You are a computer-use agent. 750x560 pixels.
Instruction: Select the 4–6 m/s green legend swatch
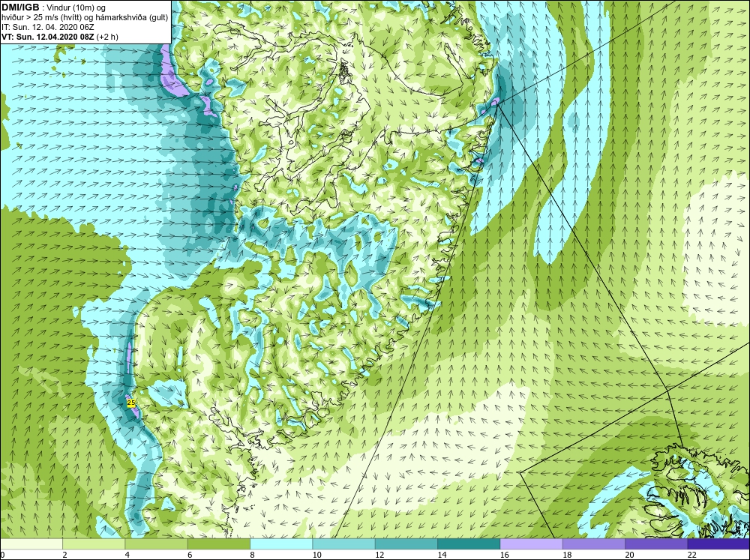pyautogui.click(x=157, y=544)
